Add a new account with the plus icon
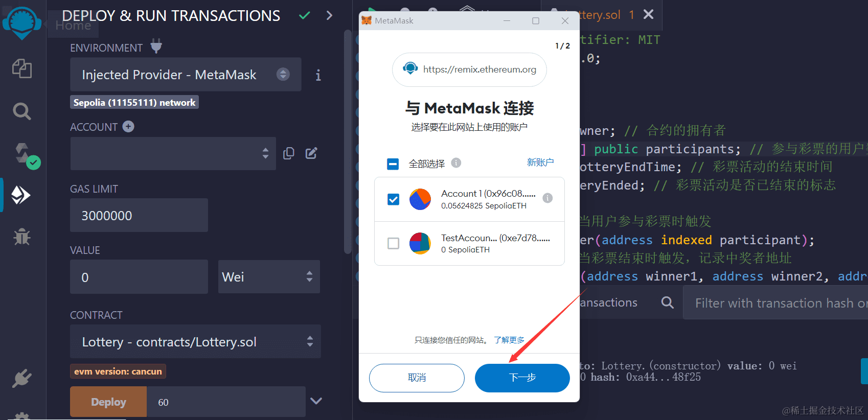This screenshot has width=868, height=420. coord(128,127)
